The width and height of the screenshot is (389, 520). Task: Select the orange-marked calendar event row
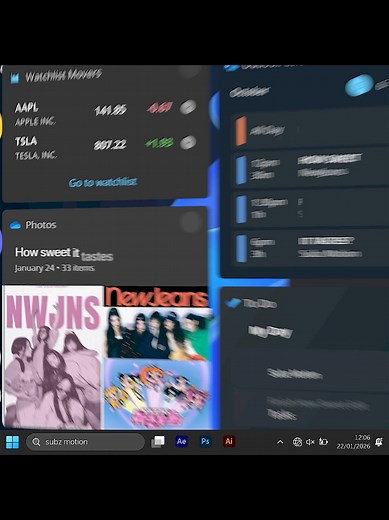310,130
